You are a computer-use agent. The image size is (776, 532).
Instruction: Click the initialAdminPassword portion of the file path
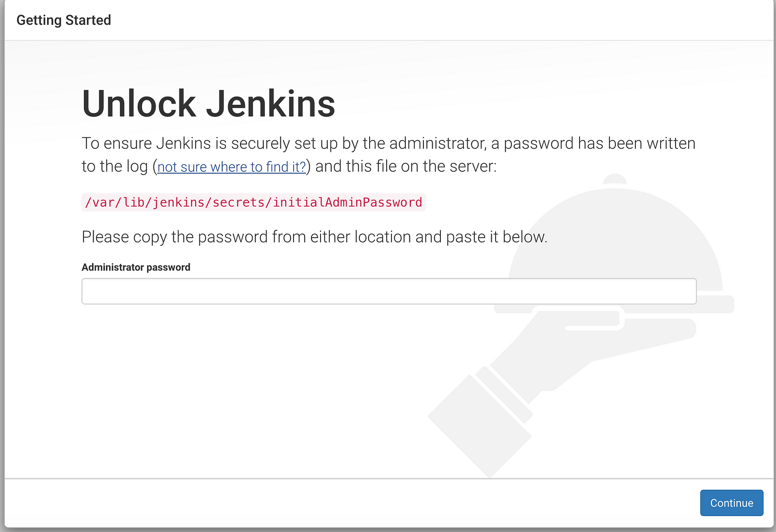pos(347,202)
